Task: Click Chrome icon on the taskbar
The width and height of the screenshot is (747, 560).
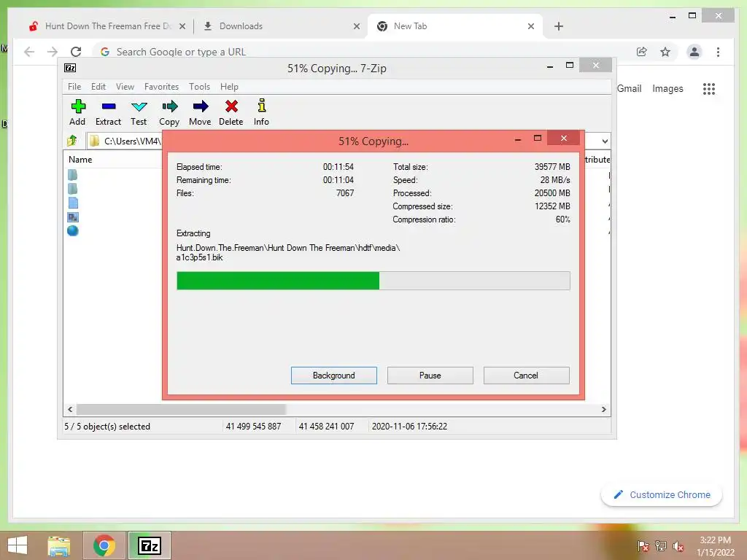Action: [104, 545]
